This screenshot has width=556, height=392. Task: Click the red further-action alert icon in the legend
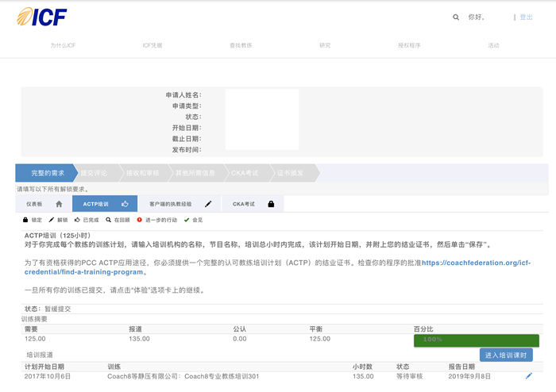click(140, 220)
